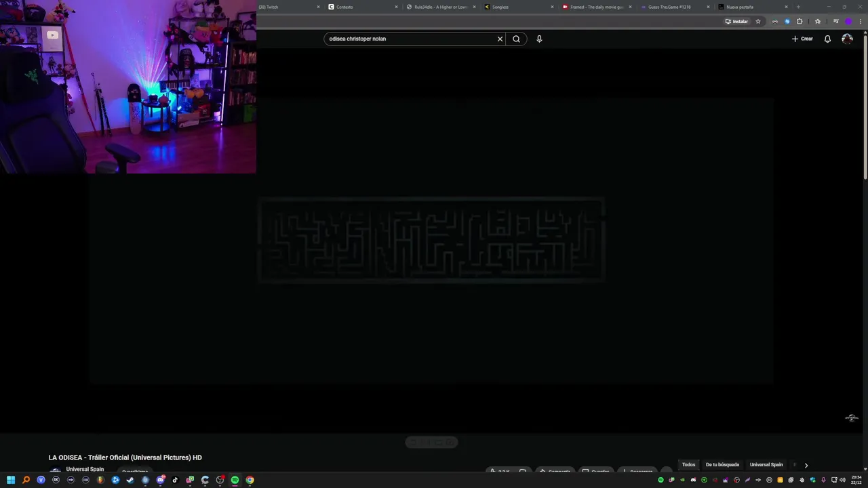Select the Todos filter chip
The image size is (868, 488).
[x=688, y=465]
